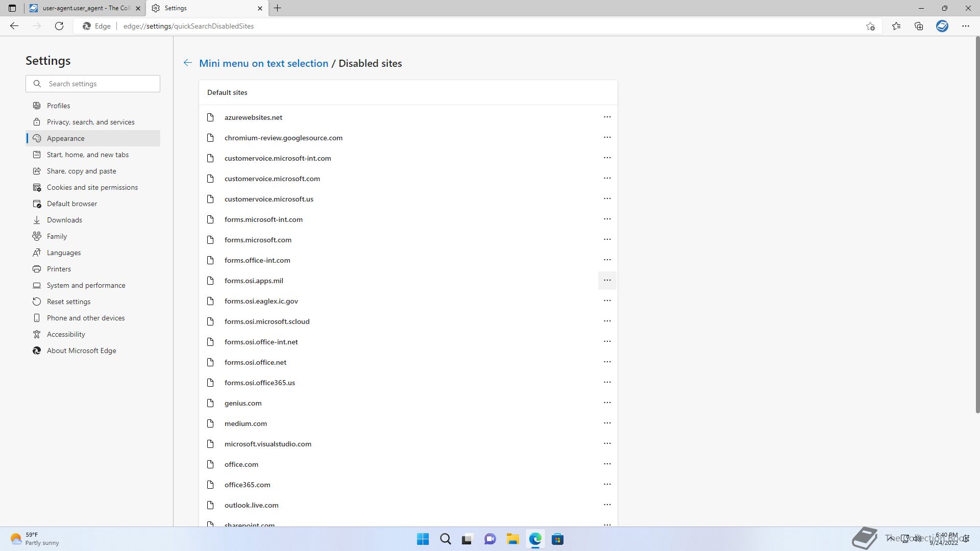Image resolution: width=980 pixels, height=551 pixels.
Task: Open Edge Settings and more menu
Action: [966, 26]
